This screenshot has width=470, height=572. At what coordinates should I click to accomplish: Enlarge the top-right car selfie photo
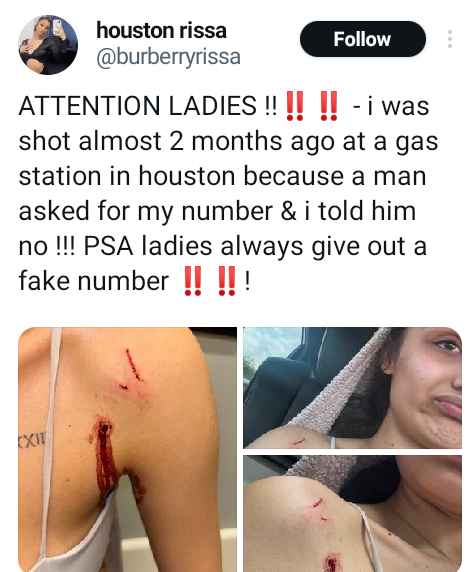click(x=352, y=388)
